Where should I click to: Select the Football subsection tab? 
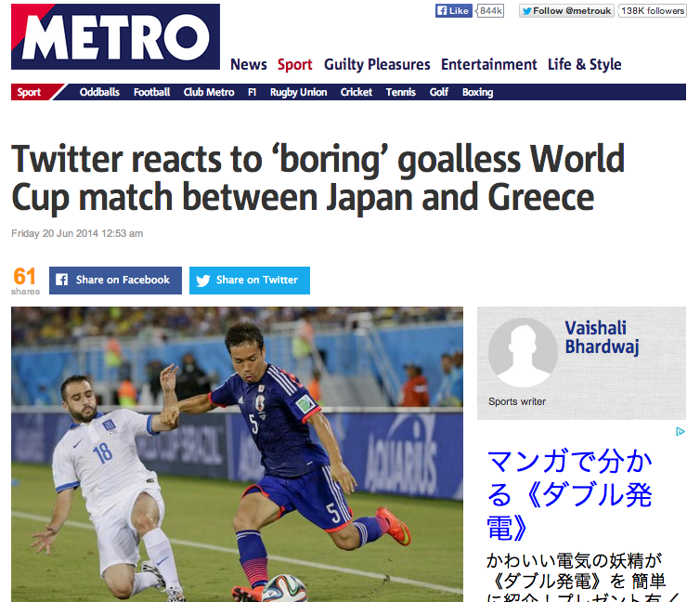coord(151,92)
